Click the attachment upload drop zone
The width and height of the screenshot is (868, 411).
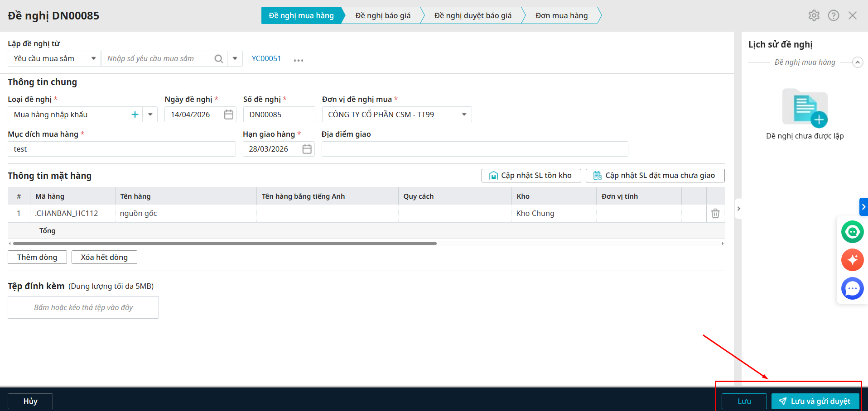coord(83,307)
